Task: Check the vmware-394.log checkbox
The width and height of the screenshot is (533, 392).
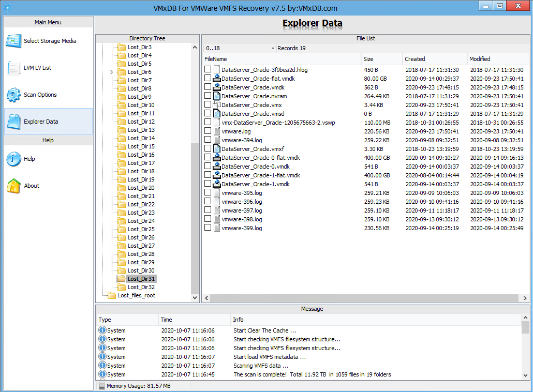Action: [x=208, y=140]
